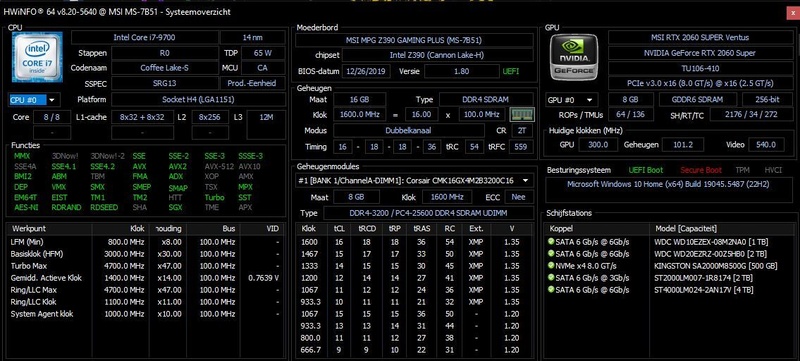Click the VID value 0.7639 V

pos(263,278)
